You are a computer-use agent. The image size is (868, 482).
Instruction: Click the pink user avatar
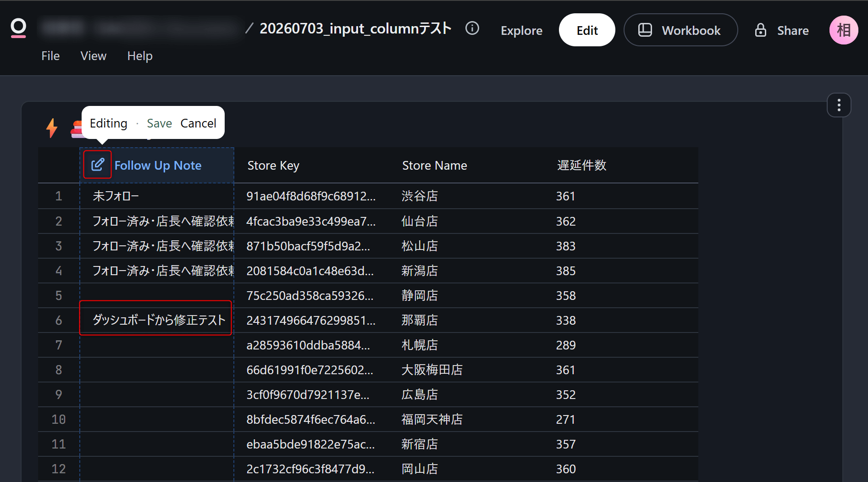844,30
